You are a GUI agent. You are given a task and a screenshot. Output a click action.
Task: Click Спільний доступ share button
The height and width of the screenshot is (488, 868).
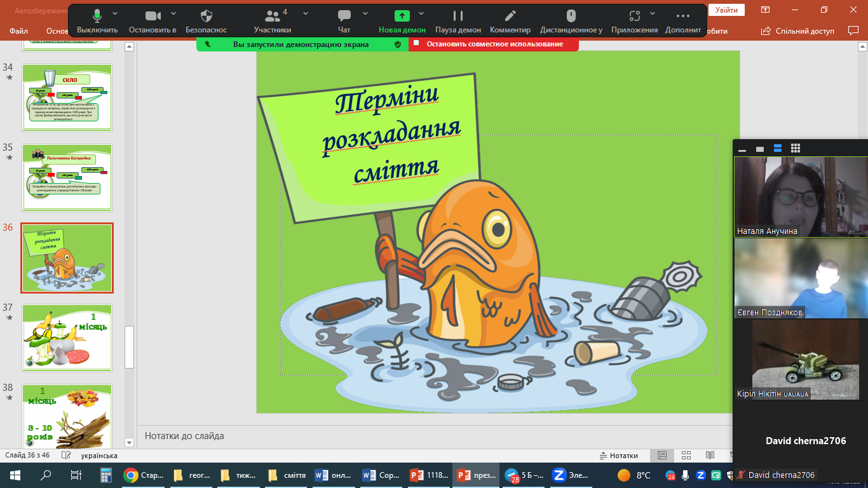pyautogui.click(x=798, y=30)
